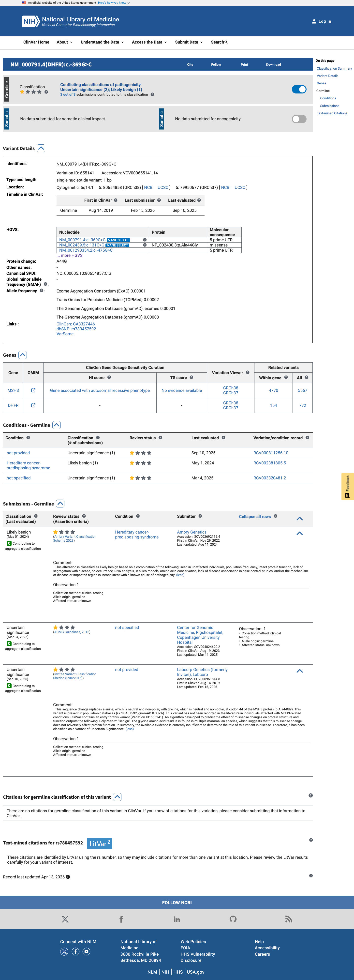Image resolution: width=354 pixels, height=980 pixels.
Task: Collapse the Labcorp Genetics submission row
Action: (x=300, y=671)
